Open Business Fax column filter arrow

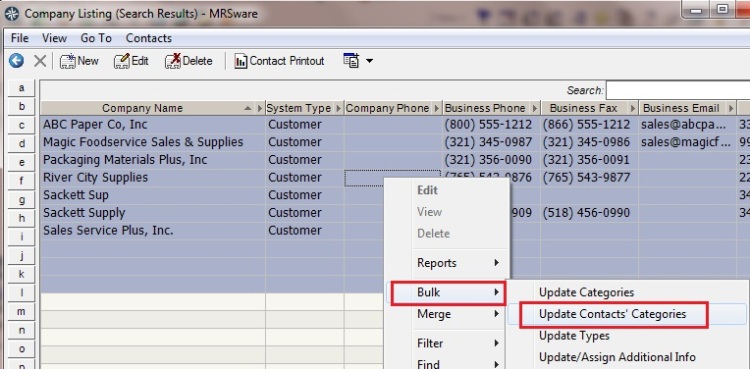633,108
